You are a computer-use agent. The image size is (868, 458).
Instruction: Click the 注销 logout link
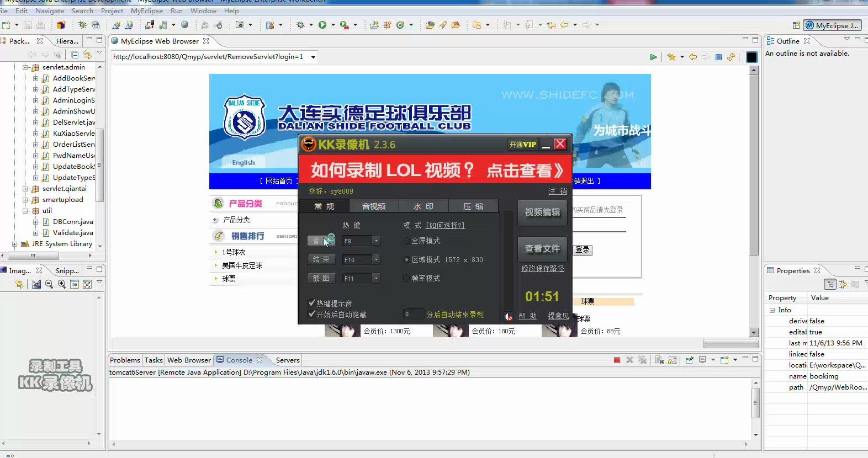(558, 191)
